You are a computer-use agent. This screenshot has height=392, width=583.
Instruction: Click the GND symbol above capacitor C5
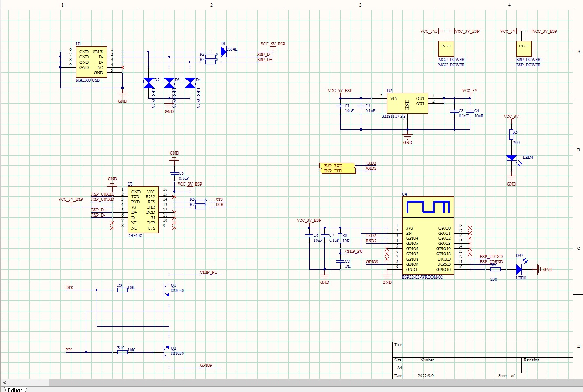(174, 155)
